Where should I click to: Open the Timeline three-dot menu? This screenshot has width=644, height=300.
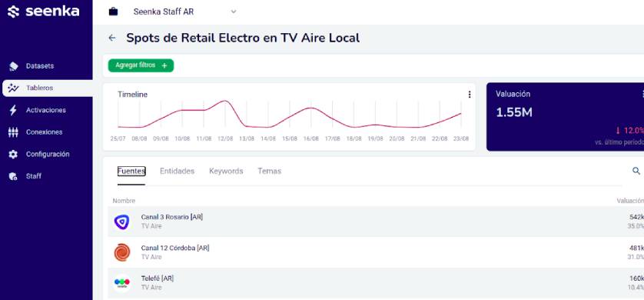[x=470, y=95]
